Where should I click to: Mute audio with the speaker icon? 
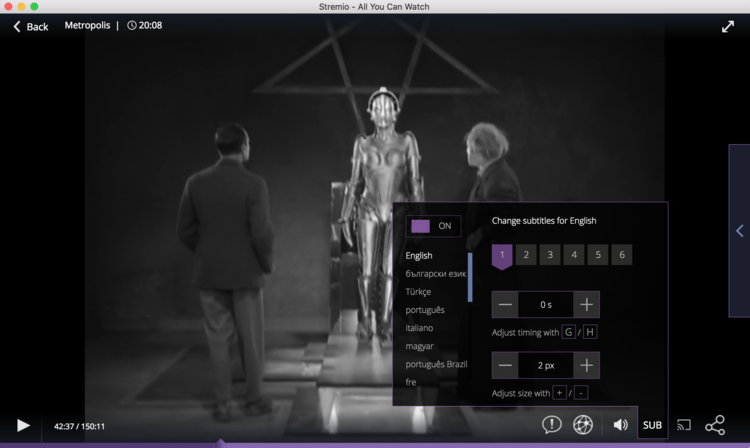pyautogui.click(x=620, y=425)
